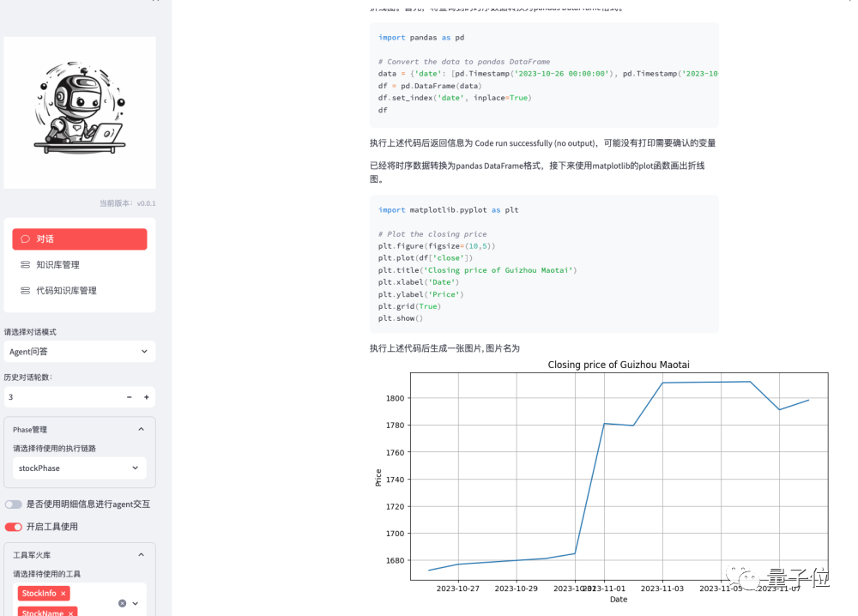This screenshot has width=858, height=616.
Task: Remove the StockName tool tag
Action: pos(70,613)
